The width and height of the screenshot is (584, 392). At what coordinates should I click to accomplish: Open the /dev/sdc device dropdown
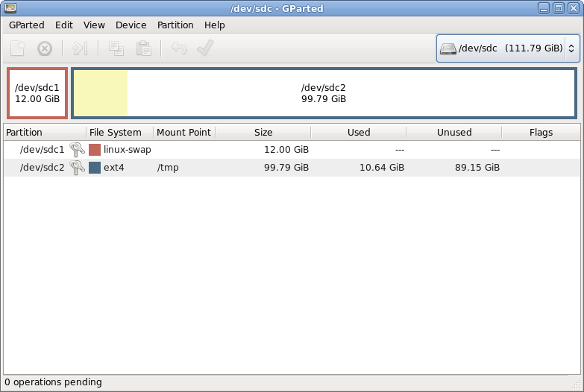(x=508, y=48)
